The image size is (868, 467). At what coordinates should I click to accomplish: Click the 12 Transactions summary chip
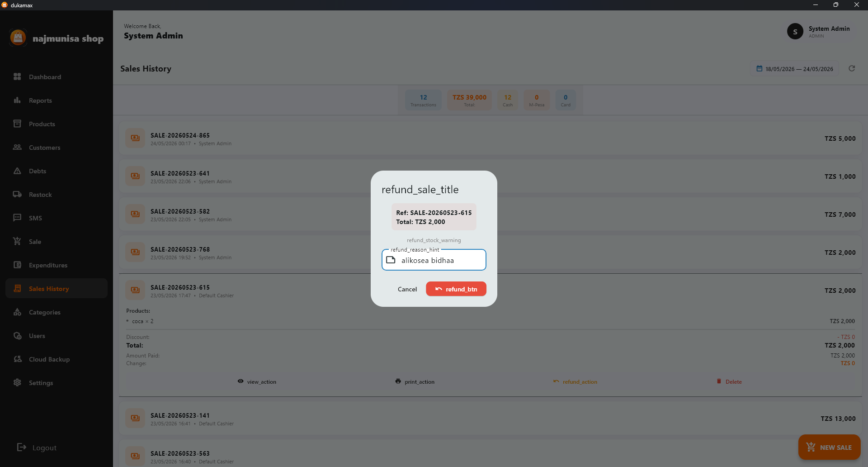coord(423,100)
